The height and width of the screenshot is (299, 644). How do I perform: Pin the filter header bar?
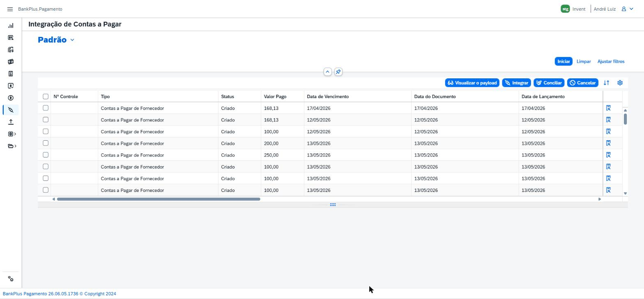click(338, 72)
